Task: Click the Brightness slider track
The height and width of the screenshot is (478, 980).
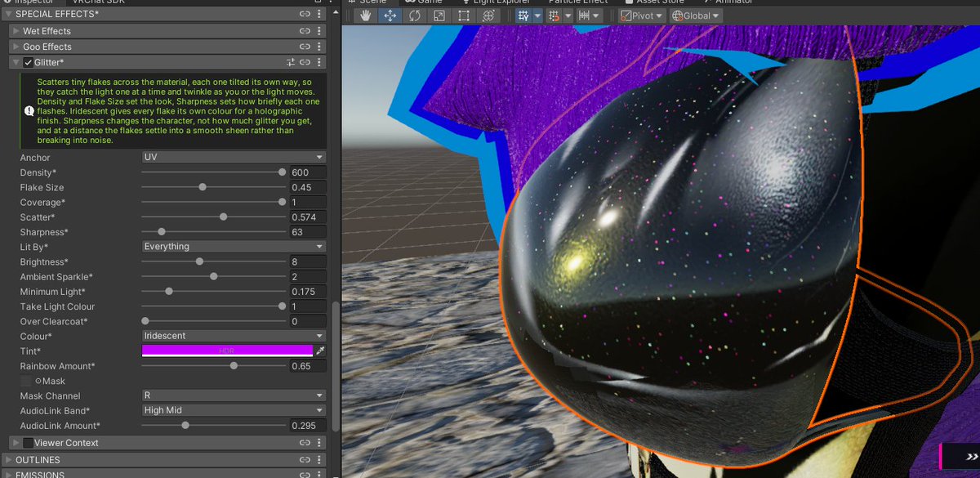Action: pos(212,261)
